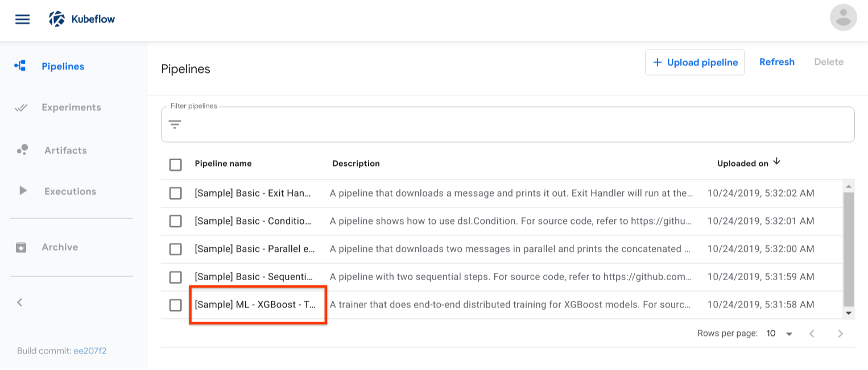Click description 'A pipeline with two sequential steps'
The width and height of the screenshot is (868, 370).
511,277
